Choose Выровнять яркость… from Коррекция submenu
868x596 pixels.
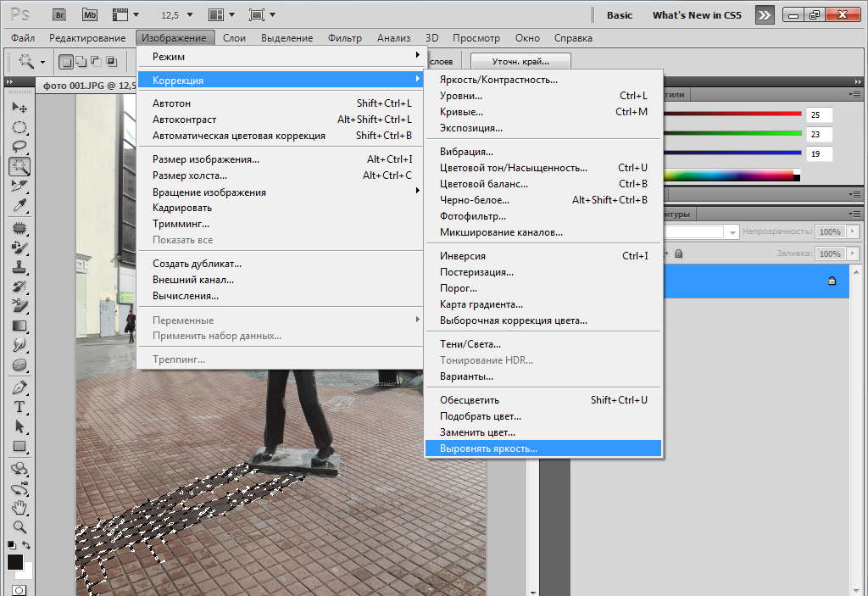543,448
